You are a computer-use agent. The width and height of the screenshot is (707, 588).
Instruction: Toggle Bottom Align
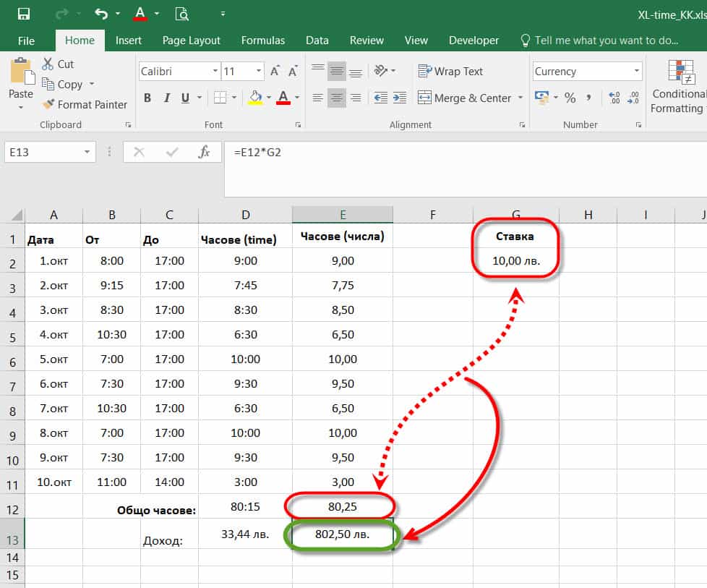[355, 72]
